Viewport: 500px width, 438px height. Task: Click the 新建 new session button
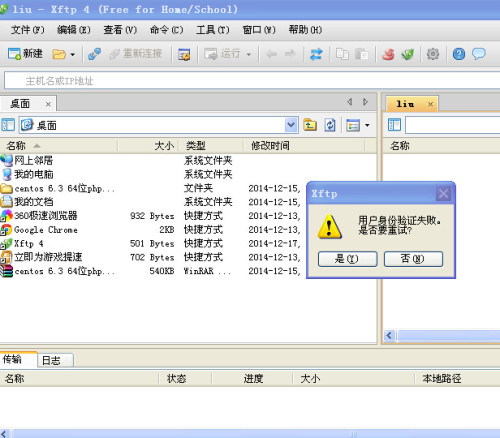[x=25, y=54]
